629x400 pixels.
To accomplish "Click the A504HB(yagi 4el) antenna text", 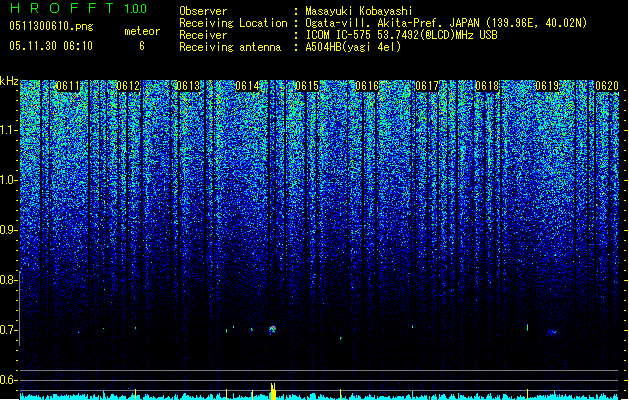I will pos(353,47).
